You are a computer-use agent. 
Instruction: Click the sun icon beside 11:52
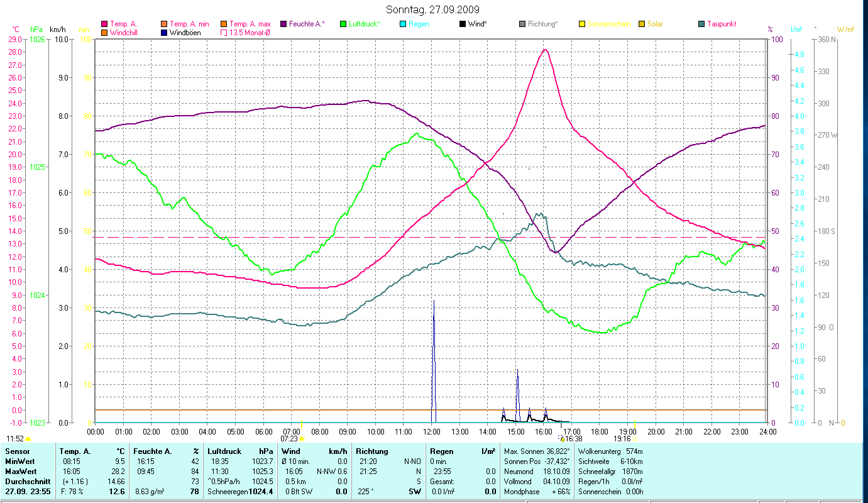pos(28,438)
